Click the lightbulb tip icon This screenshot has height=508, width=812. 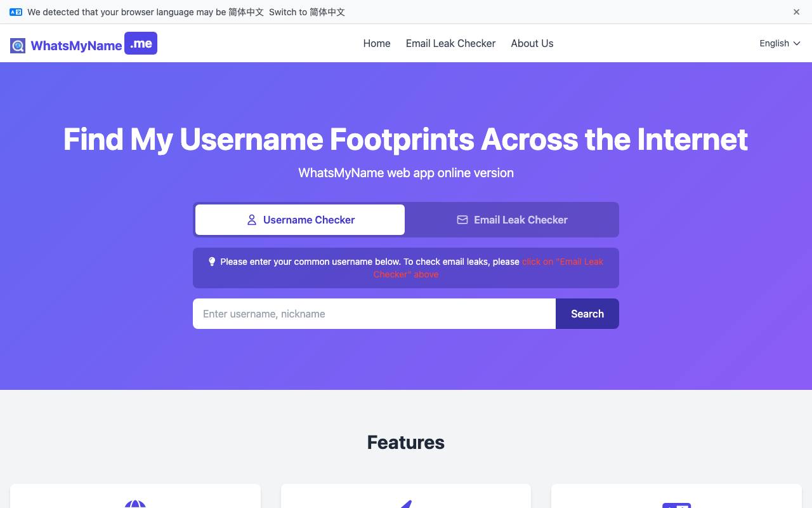212,262
